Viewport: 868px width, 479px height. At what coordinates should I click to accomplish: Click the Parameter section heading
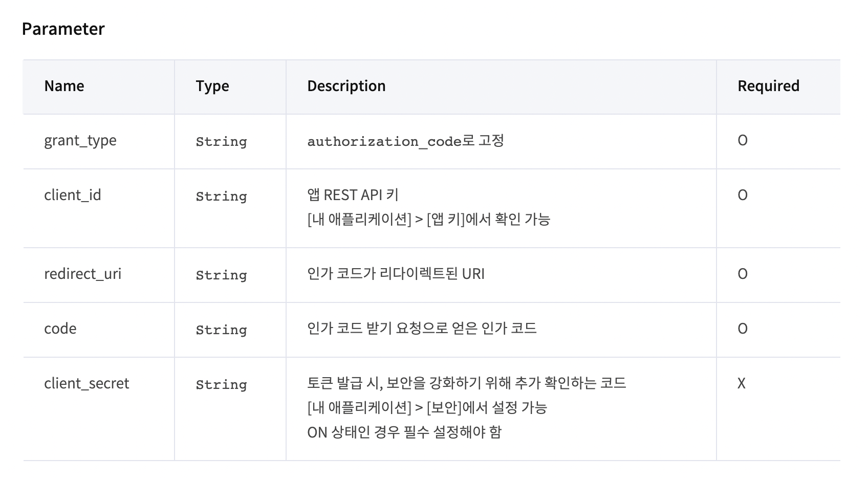point(63,29)
